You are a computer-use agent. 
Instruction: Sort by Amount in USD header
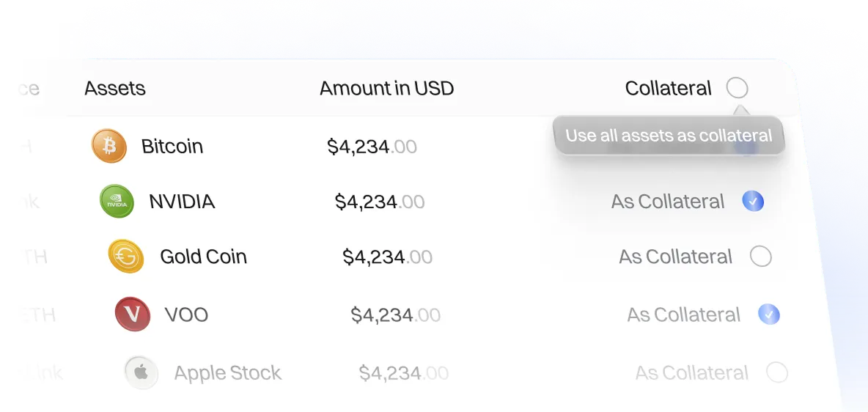[x=386, y=89]
